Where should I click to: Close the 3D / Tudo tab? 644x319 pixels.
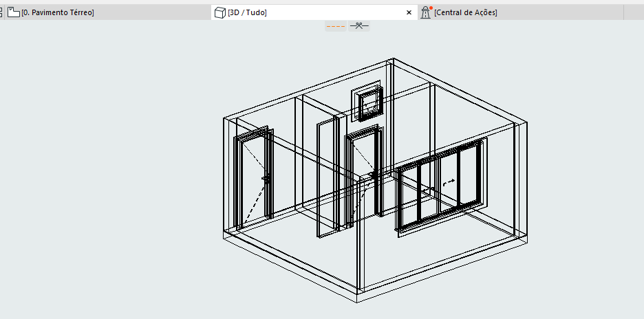409,13
